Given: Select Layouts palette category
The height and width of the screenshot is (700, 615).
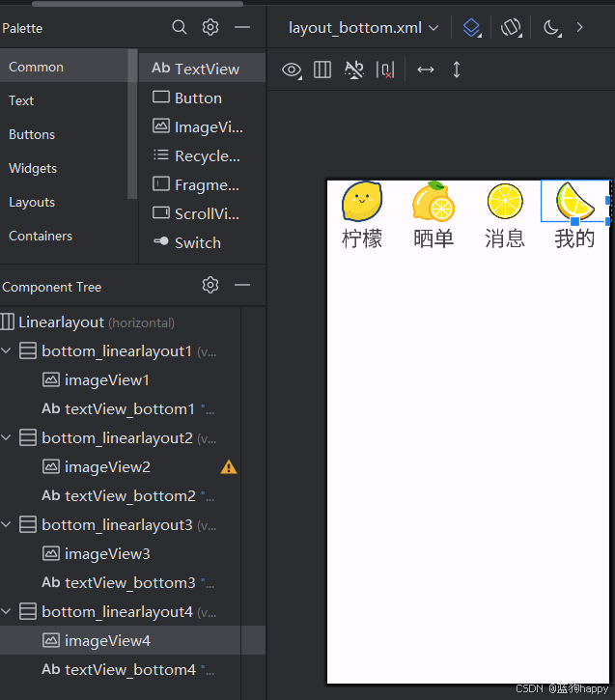Looking at the screenshot, I should pyautogui.click(x=64, y=203).
